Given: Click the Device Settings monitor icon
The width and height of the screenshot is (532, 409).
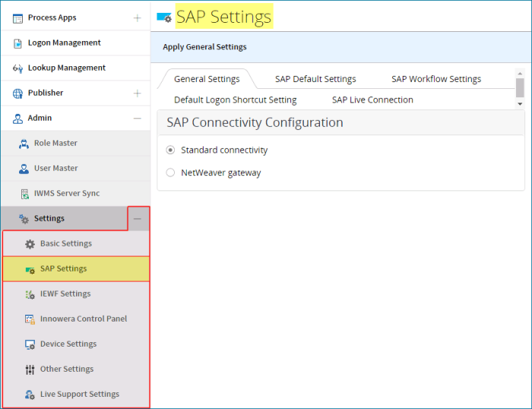Looking at the screenshot, I should click(x=30, y=344).
